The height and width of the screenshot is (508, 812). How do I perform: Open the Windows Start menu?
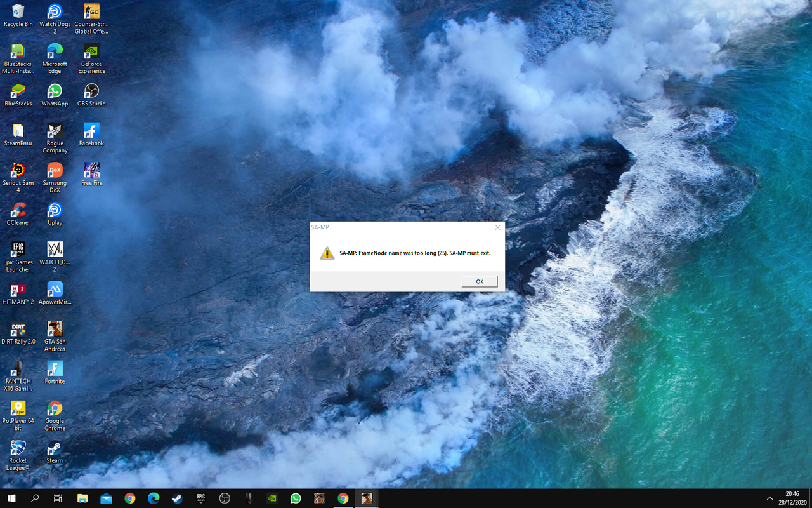coord(11,498)
